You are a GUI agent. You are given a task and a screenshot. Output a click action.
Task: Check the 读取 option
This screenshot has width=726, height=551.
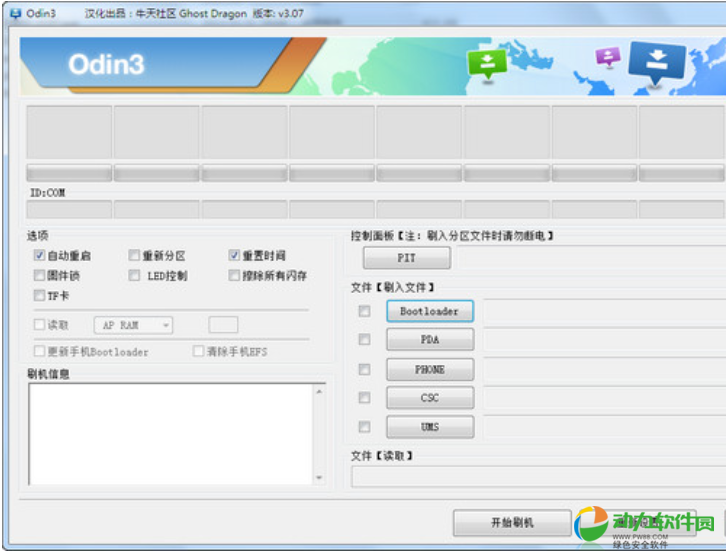point(39,325)
